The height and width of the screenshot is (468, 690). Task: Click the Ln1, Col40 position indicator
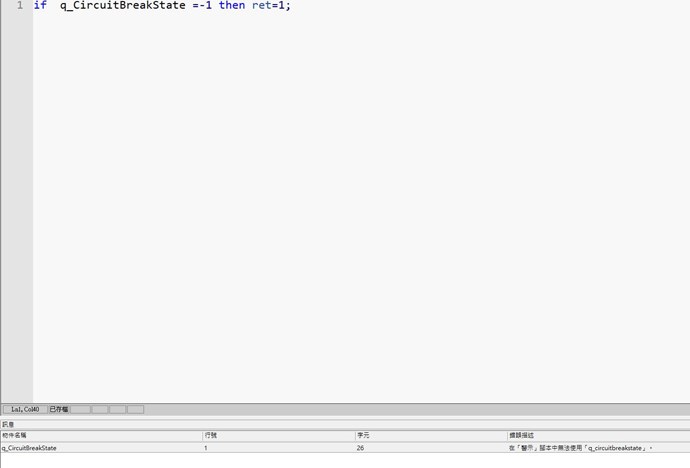pyautogui.click(x=25, y=409)
